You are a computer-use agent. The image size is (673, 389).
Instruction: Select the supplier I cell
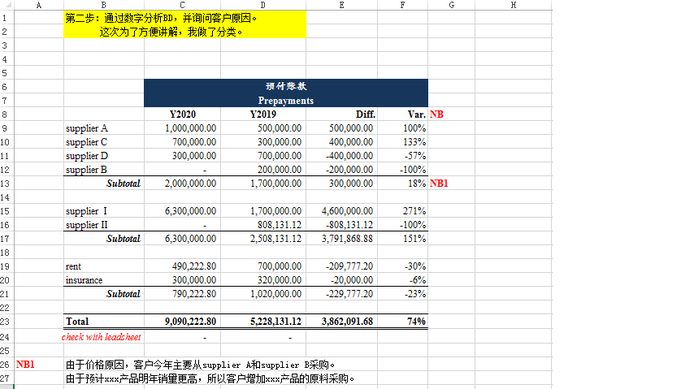104,211
